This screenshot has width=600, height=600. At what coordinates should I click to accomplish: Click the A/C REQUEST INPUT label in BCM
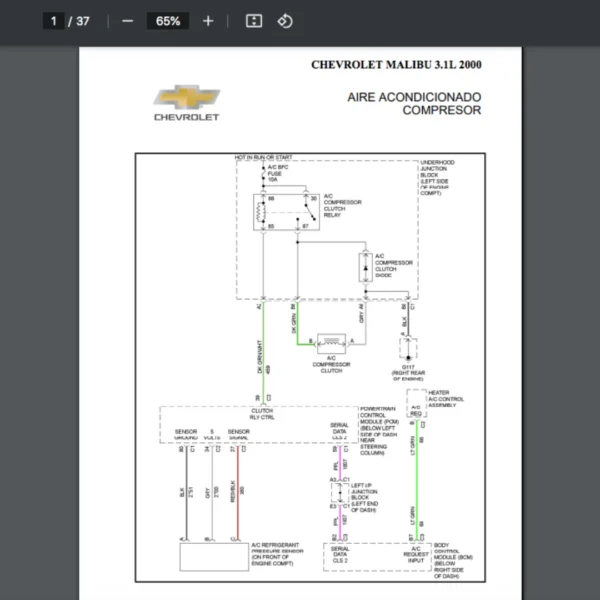(416, 554)
